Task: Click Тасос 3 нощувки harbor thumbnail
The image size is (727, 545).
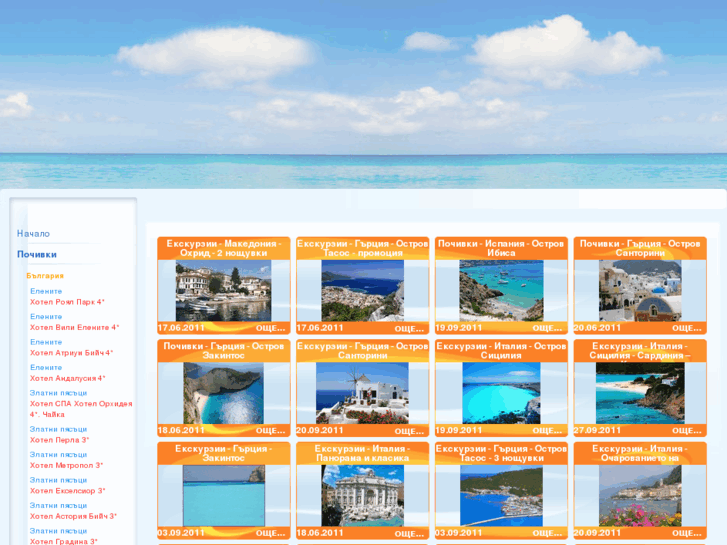Action: coord(501,495)
